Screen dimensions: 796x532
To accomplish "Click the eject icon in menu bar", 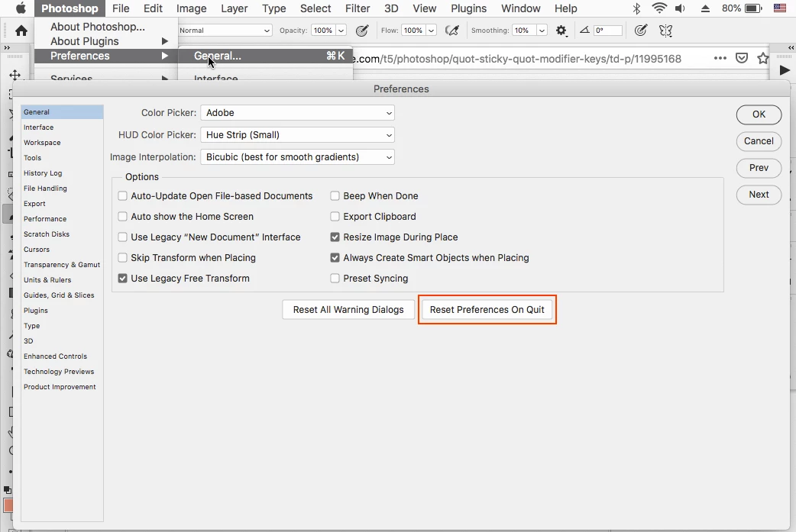I will (x=705, y=8).
